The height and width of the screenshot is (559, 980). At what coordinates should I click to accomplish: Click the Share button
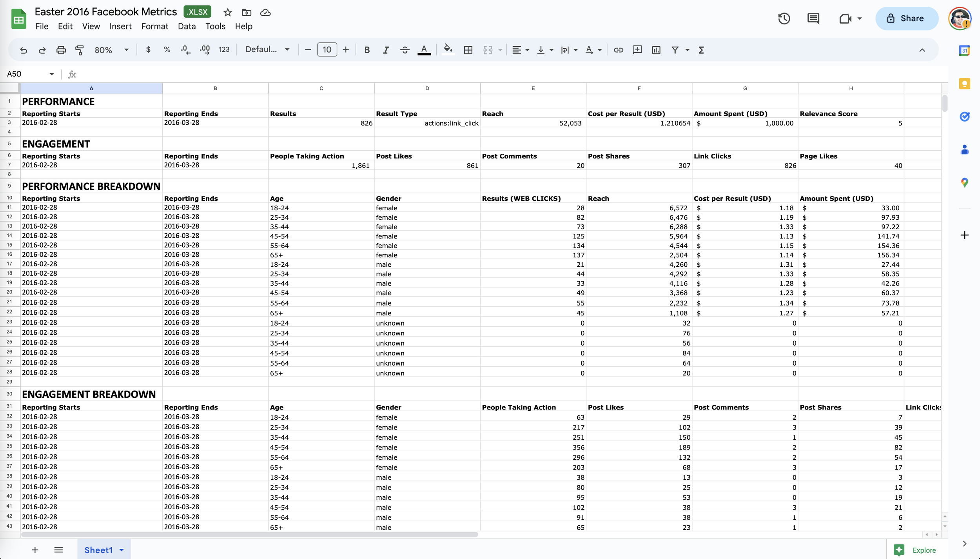point(906,18)
